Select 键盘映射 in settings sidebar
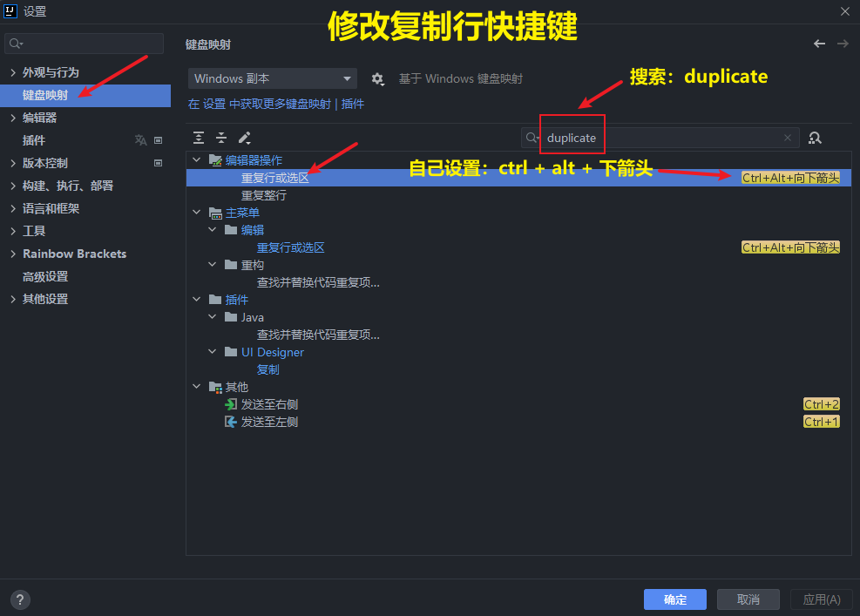This screenshot has height=616, width=860. point(45,95)
